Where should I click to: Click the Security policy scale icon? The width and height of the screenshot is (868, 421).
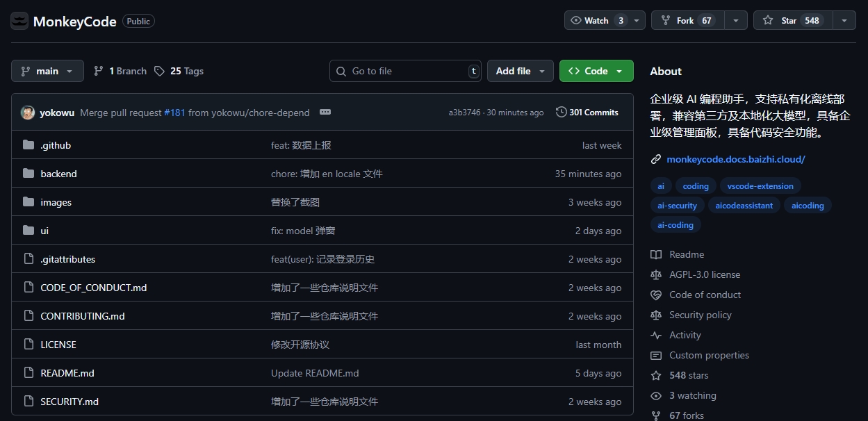point(656,315)
